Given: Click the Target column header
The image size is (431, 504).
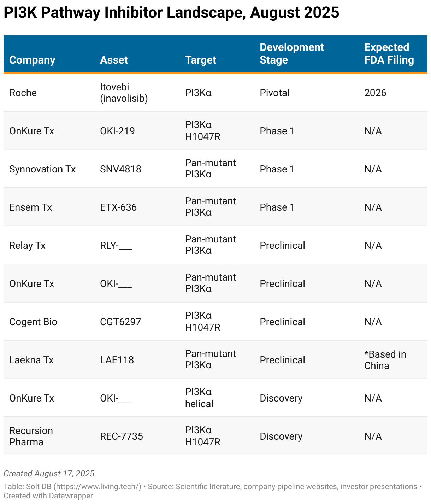Looking at the screenshot, I should pyautogui.click(x=200, y=60).
